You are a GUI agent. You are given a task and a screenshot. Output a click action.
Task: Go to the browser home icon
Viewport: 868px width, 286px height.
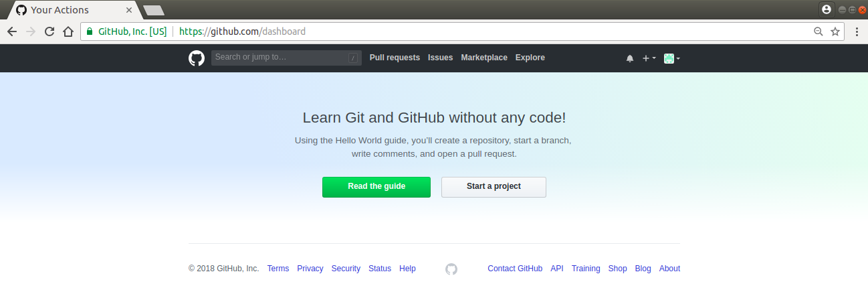coord(68,31)
